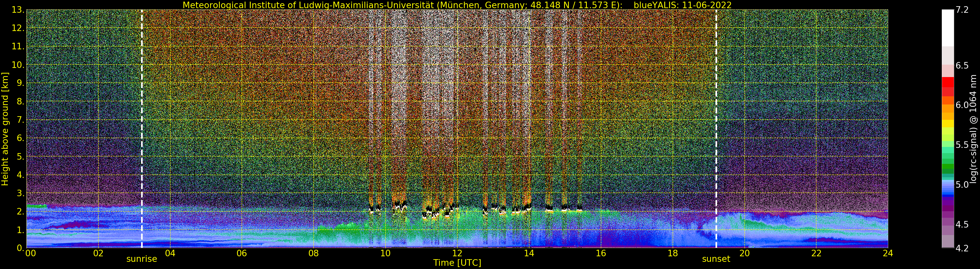
Task: Click the height axis tick '10.'
Action: (x=18, y=65)
